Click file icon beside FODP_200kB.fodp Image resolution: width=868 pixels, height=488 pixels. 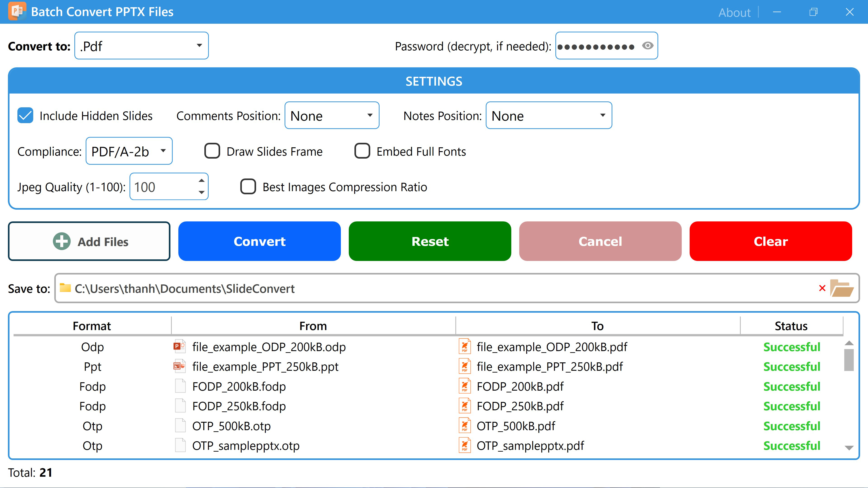[180, 386]
